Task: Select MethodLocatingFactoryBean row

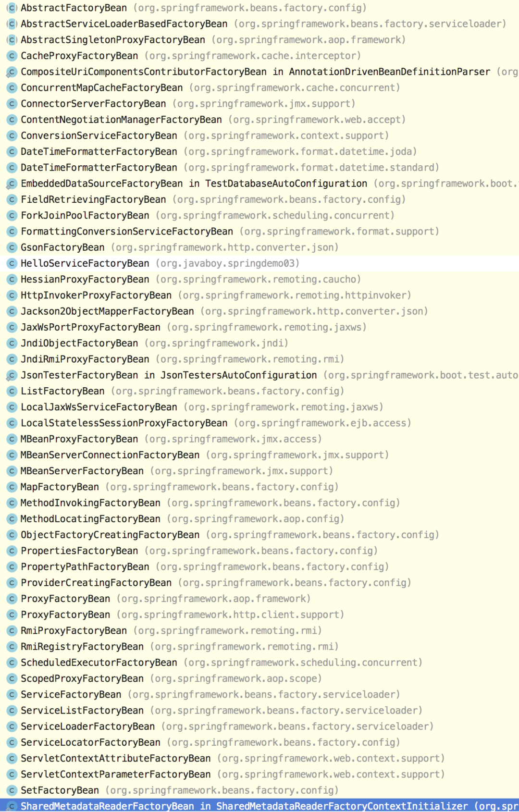Action: pos(259,519)
